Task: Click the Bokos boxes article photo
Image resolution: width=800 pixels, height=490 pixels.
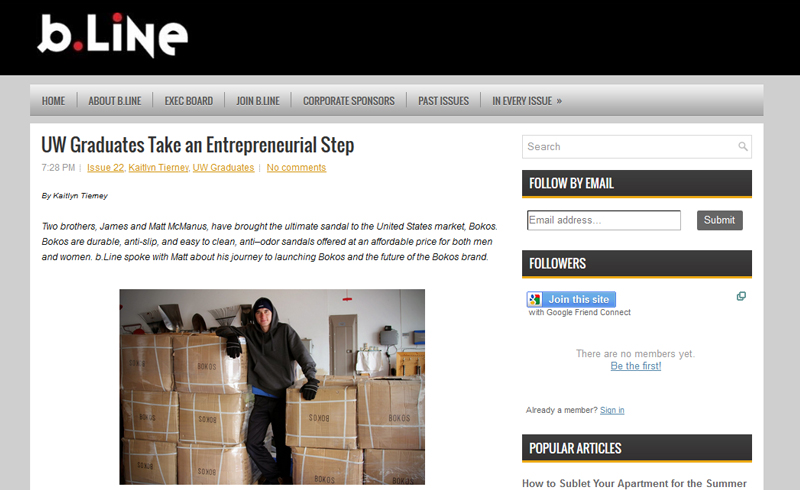Action: point(272,387)
